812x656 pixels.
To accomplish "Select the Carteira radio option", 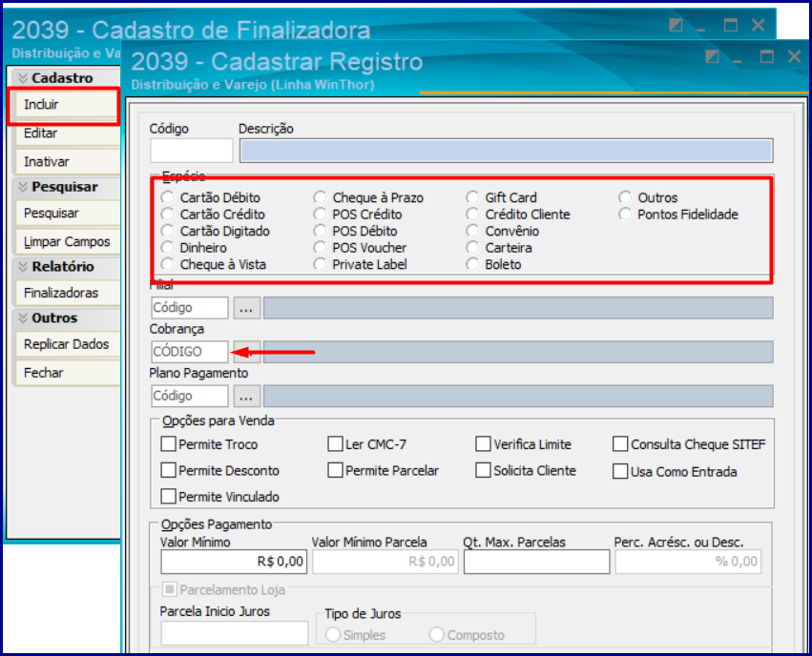I will 472,248.
